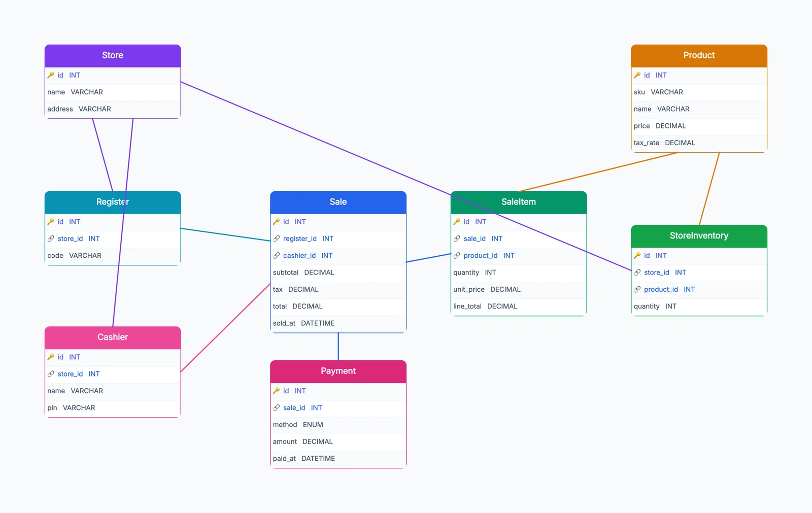The width and height of the screenshot is (812, 513).
Task: Select the Payment table header
Action: [x=339, y=371]
